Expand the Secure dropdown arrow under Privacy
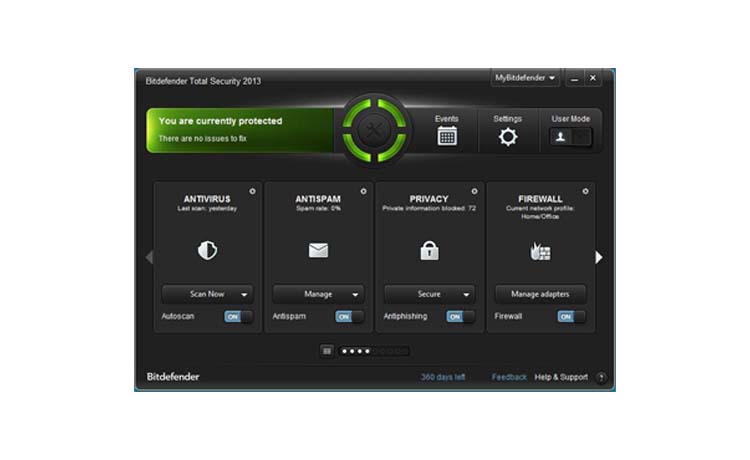This screenshot has height=460, width=750. [x=466, y=295]
